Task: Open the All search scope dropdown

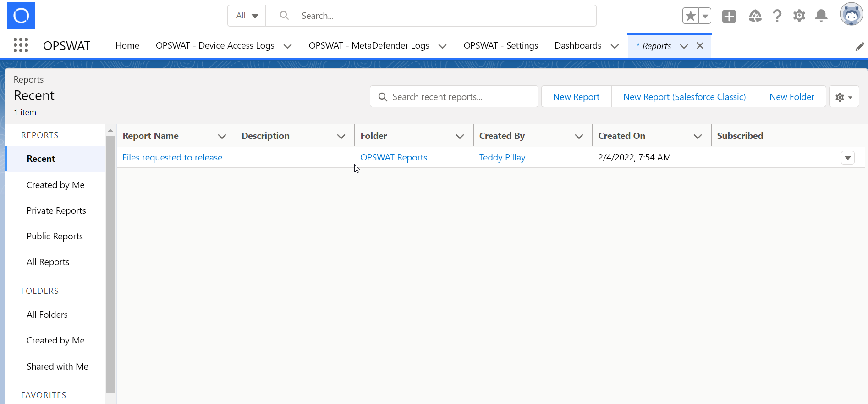Action: (x=247, y=16)
